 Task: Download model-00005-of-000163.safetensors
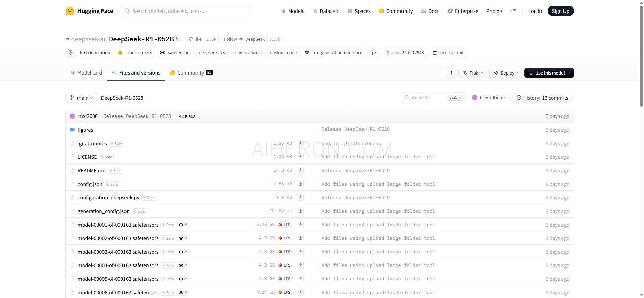pyautogui.click(x=300, y=279)
